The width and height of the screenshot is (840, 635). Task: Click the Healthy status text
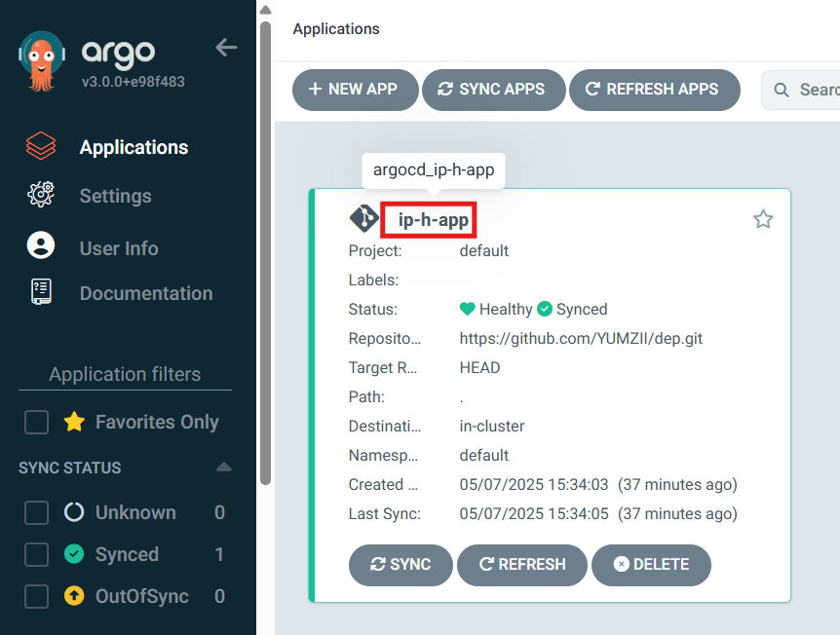[x=506, y=310]
